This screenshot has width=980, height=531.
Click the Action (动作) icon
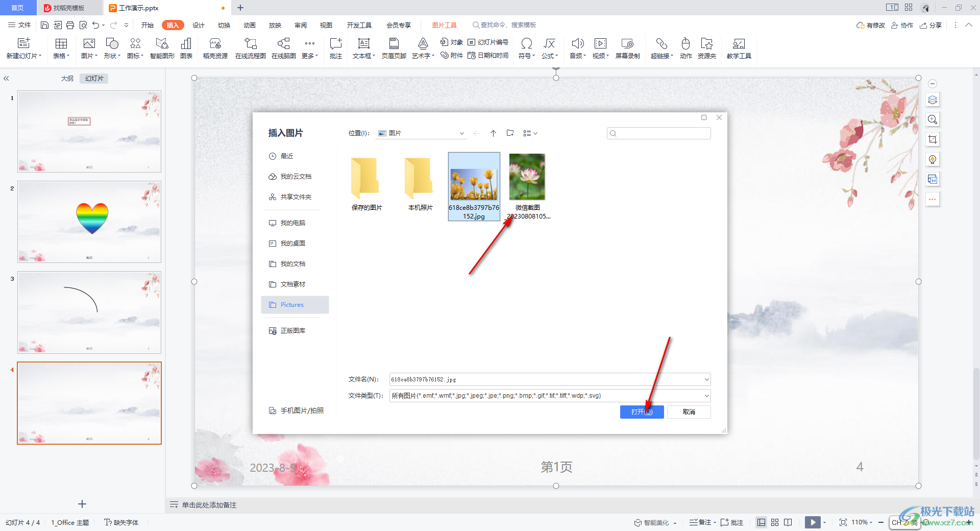pos(686,43)
